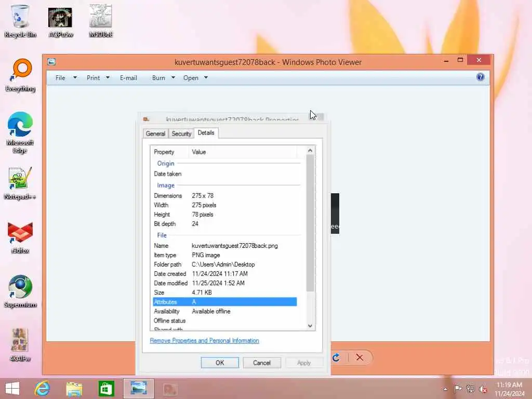Select the Date modified row
The width and height of the screenshot is (532, 399).
[x=224, y=283]
